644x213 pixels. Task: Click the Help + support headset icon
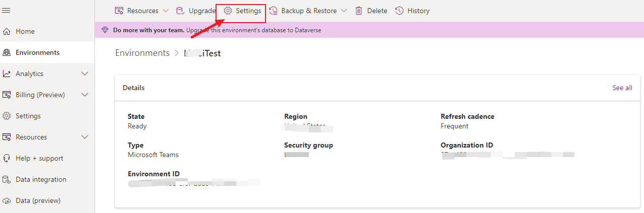click(x=7, y=158)
